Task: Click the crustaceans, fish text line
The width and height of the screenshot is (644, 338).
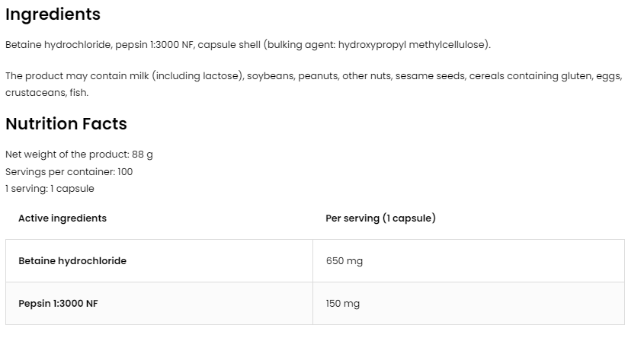Action: click(46, 93)
